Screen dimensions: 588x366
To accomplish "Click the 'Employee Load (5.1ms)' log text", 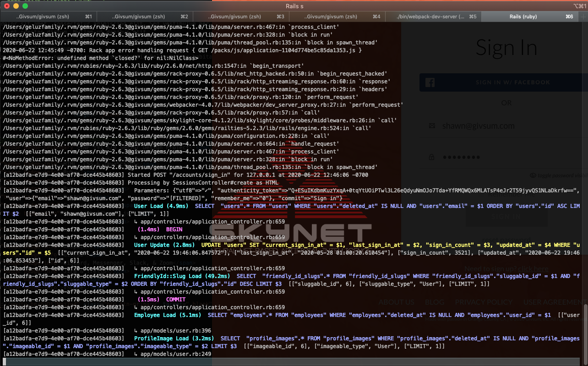I will click(168, 315).
